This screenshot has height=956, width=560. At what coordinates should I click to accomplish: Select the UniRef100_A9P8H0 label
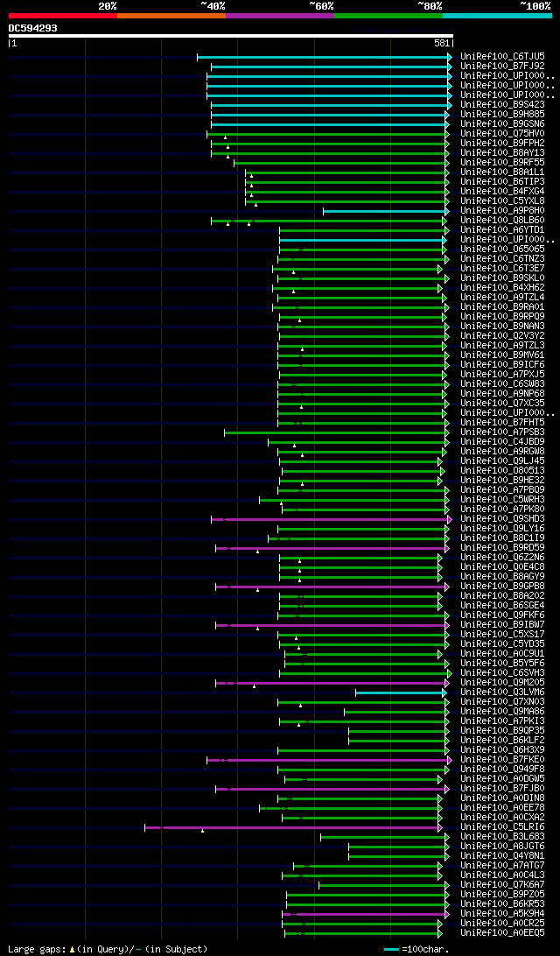pyautogui.click(x=503, y=210)
